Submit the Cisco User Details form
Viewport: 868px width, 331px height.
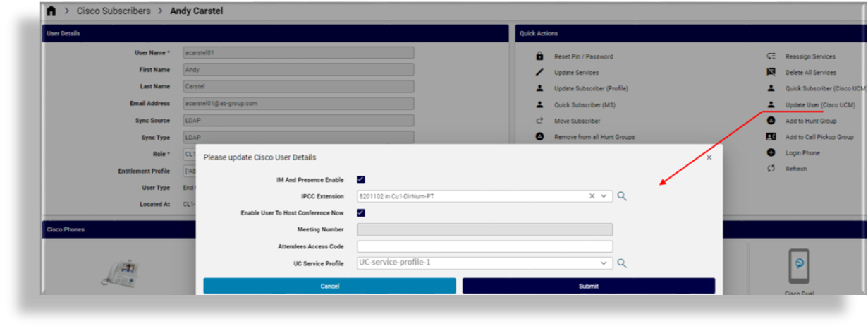pyautogui.click(x=588, y=286)
